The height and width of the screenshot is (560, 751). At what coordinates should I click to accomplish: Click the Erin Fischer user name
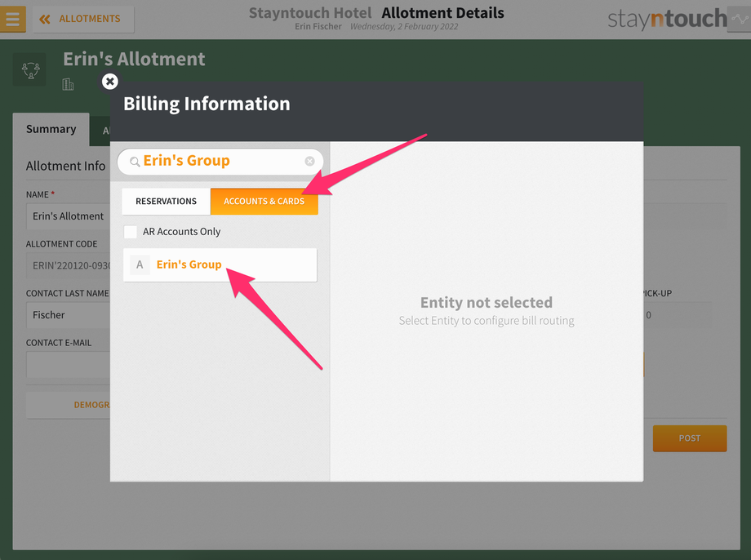pos(318,26)
